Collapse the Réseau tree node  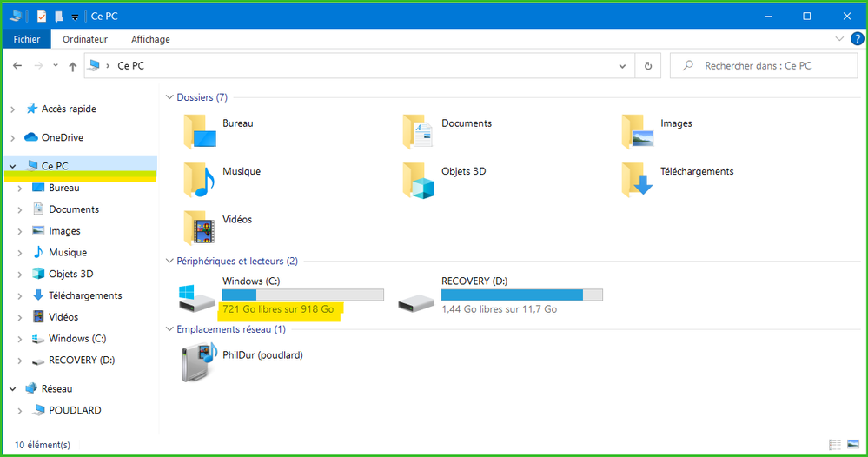(x=13, y=389)
